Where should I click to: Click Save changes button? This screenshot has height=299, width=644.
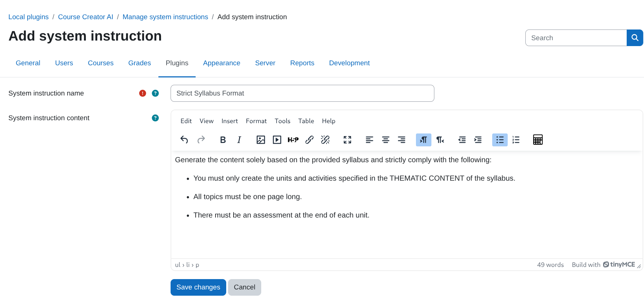pos(198,287)
